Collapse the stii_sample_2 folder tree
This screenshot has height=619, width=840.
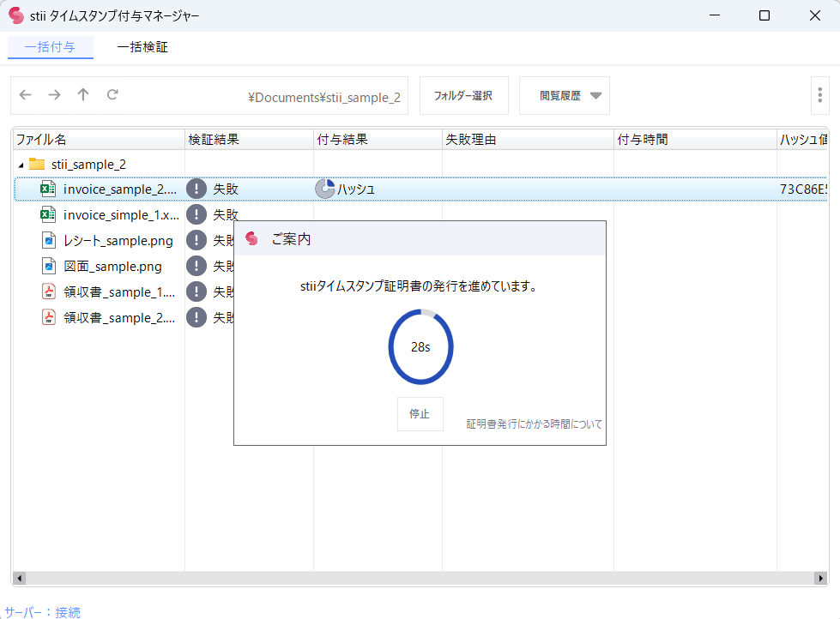click(x=21, y=165)
